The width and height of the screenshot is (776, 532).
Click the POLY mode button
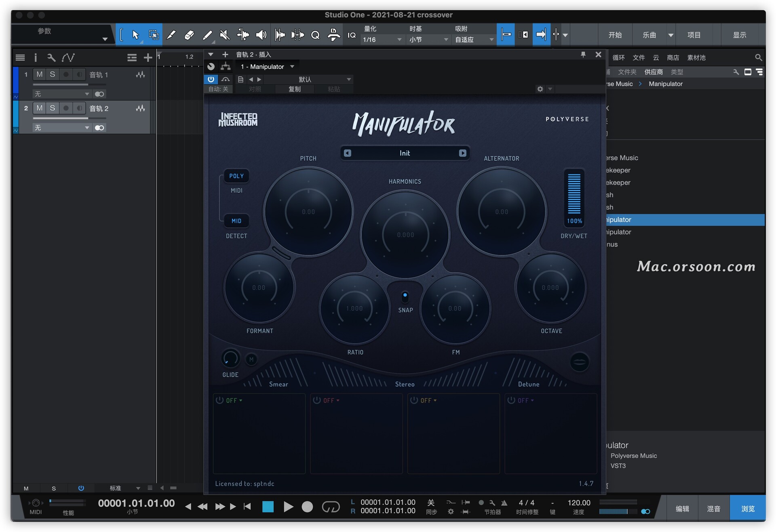coord(236,176)
